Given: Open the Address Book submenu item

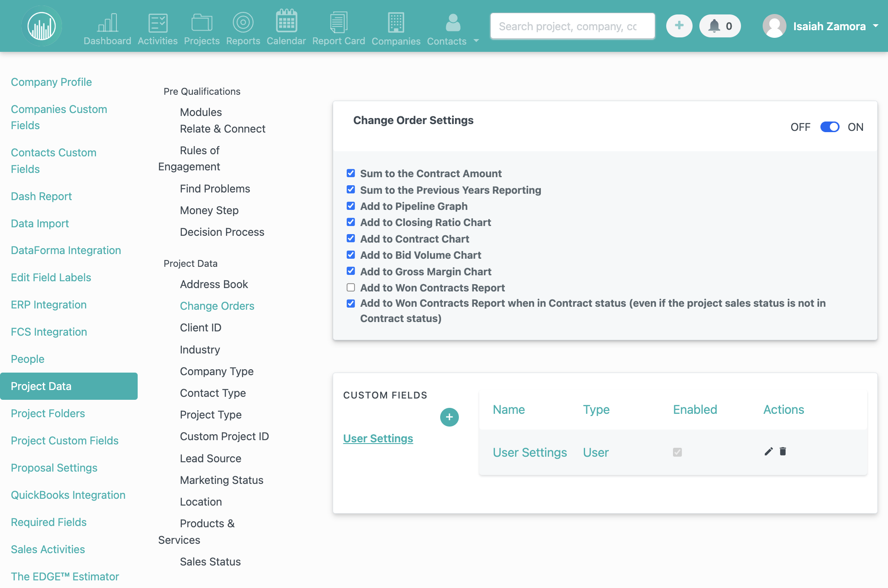Looking at the screenshot, I should [x=214, y=284].
